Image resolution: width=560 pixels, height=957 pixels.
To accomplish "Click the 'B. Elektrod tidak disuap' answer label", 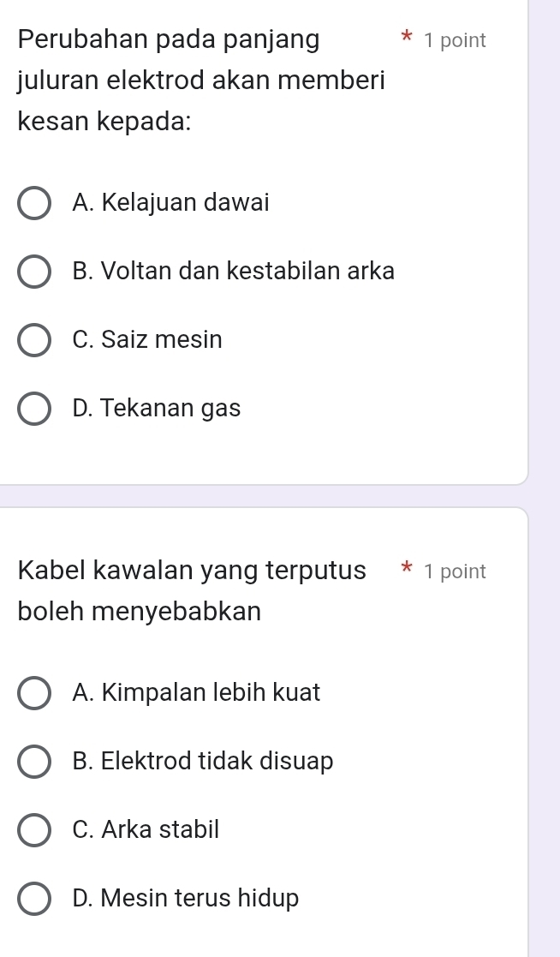I will coord(203,761).
